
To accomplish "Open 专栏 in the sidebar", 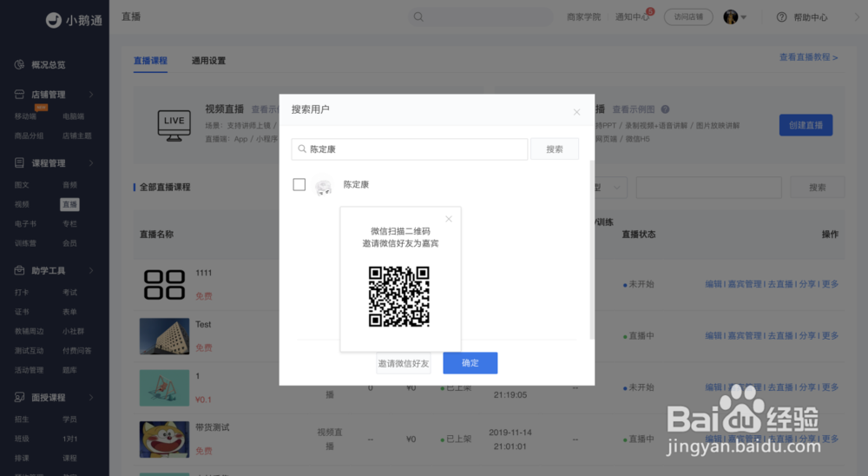I will pyautogui.click(x=69, y=224).
